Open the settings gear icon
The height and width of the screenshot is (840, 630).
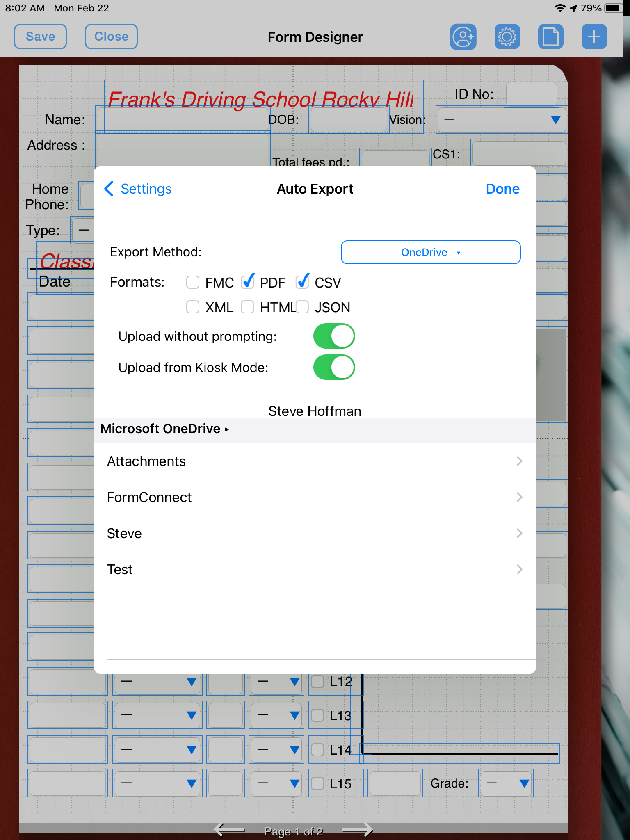(507, 37)
